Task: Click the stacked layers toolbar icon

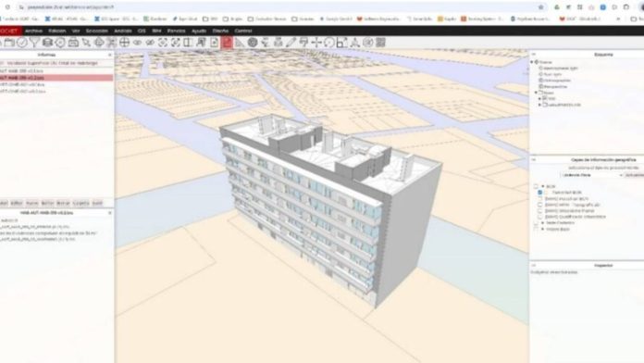Action: 47,43
